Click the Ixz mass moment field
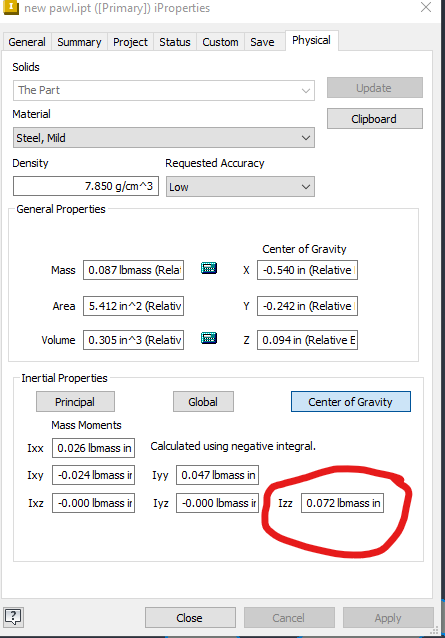445x638 pixels. tap(94, 503)
